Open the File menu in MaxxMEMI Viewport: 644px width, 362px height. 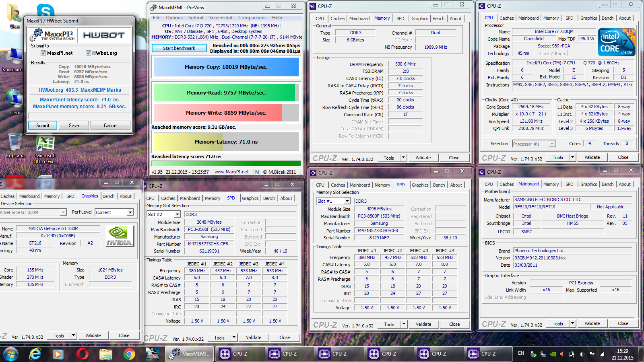[157, 18]
